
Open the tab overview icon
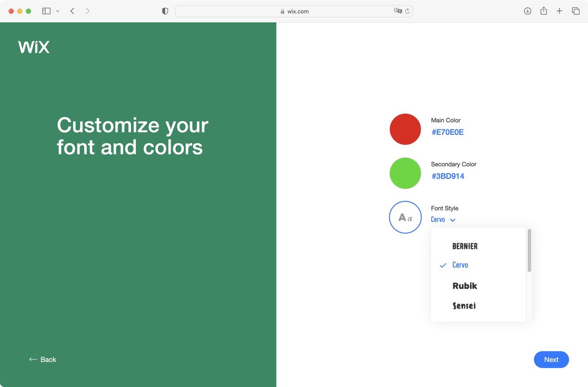point(576,10)
